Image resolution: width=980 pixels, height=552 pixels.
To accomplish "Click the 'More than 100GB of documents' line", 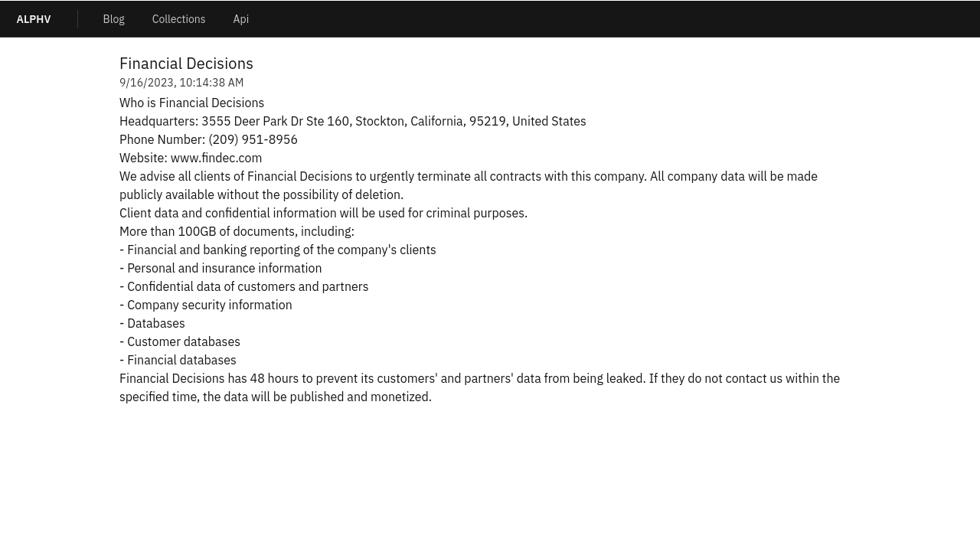I will coord(237,231).
